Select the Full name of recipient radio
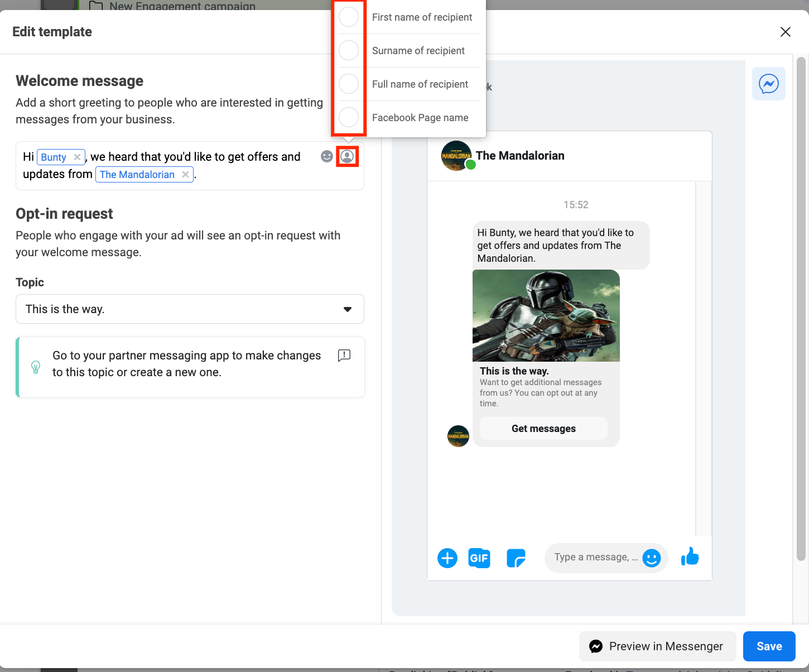This screenshot has width=809, height=672. pos(349,84)
